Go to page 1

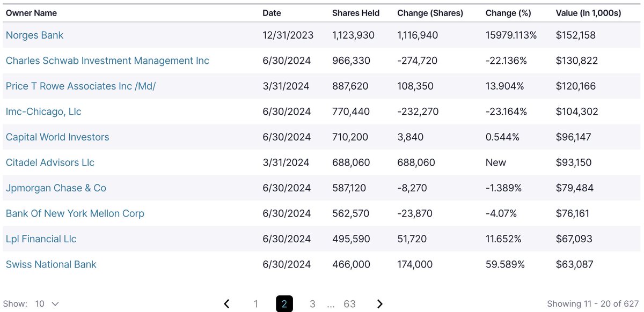pyautogui.click(x=256, y=304)
